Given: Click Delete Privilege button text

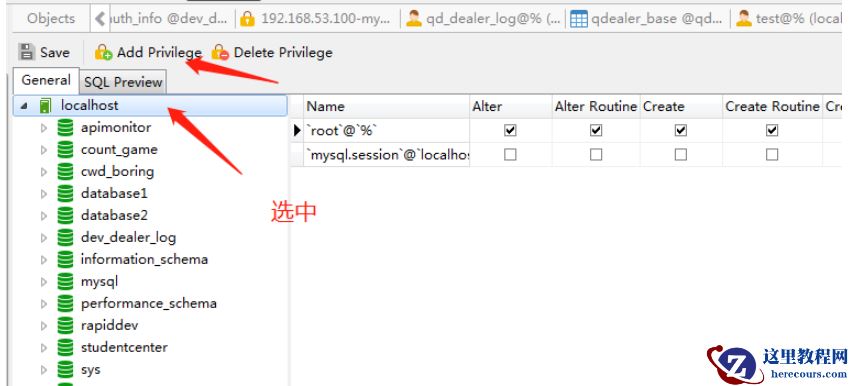Looking at the screenshot, I should coord(283,53).
